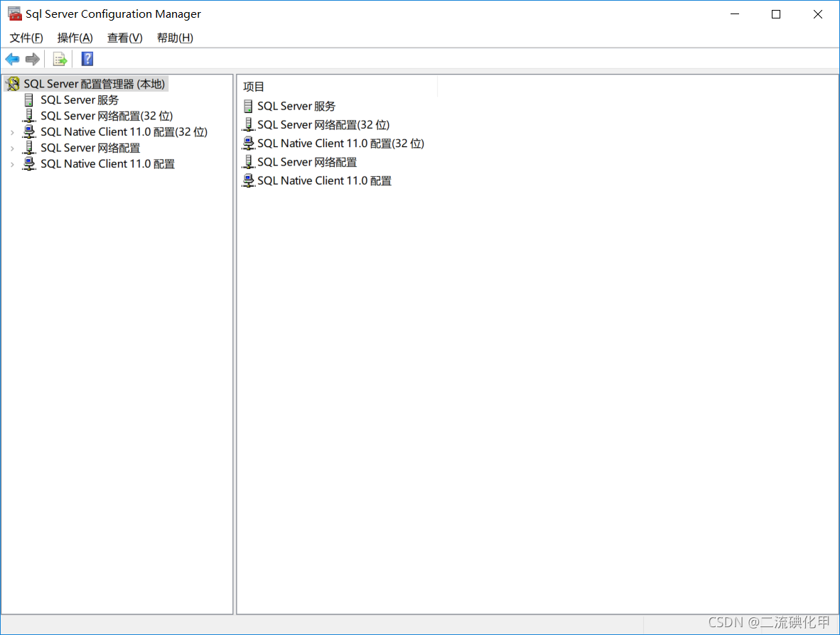Select SQL Native Client 11.0 配置 in tree
The width and height of the screenshot is (840, 635).
point(108,164)
